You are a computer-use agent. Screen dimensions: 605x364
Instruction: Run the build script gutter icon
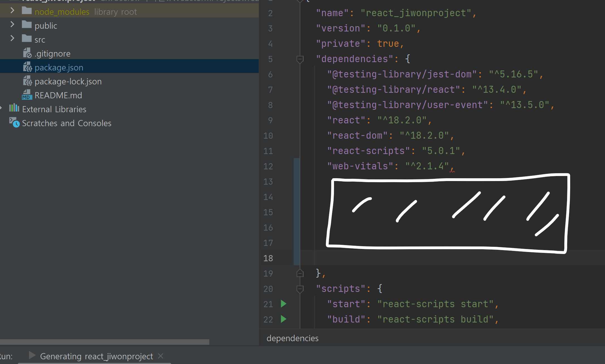click(283, 319)
